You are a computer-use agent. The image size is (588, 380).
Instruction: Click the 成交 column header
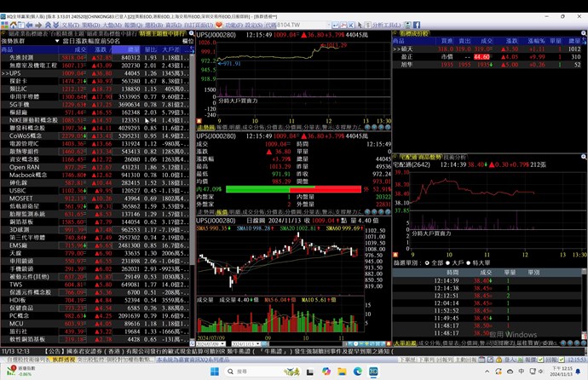tap(80, 49)
